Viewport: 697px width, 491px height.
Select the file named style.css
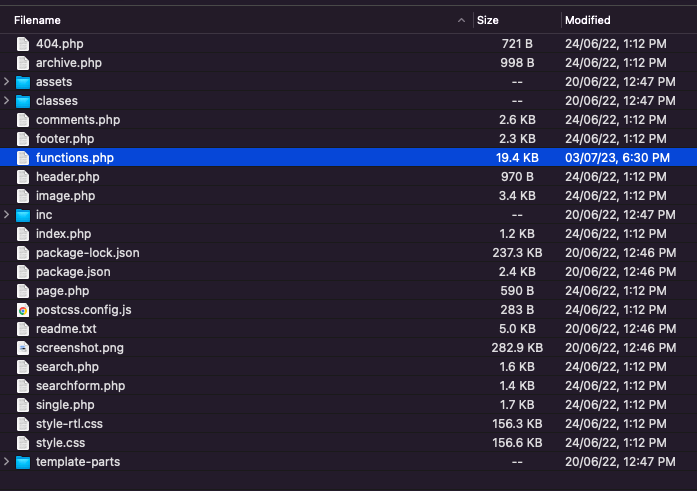pyautogui.click(x=60, y=443)
